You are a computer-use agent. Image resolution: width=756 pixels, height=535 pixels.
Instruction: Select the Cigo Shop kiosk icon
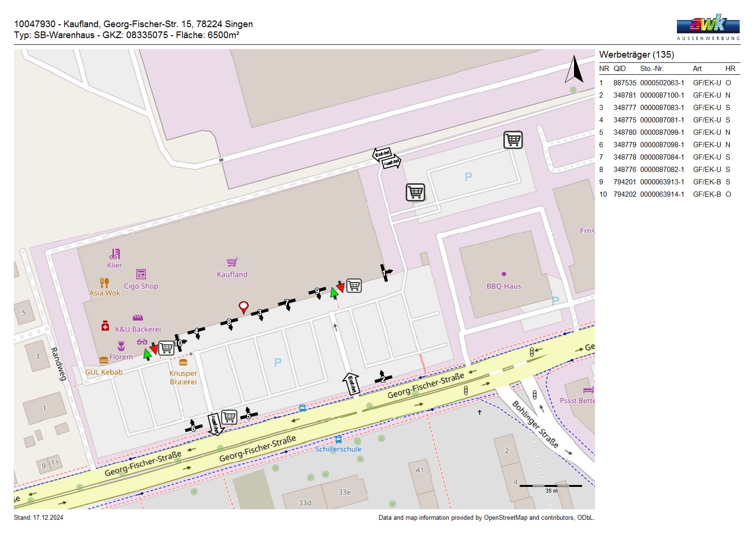point(141,274)
